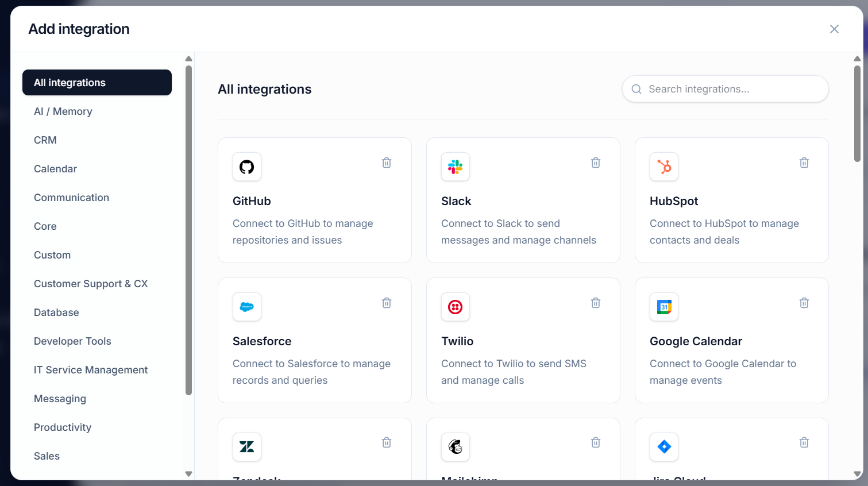Open the Twilio integration card title
868x486 pixels.
(x=457, y=341)
